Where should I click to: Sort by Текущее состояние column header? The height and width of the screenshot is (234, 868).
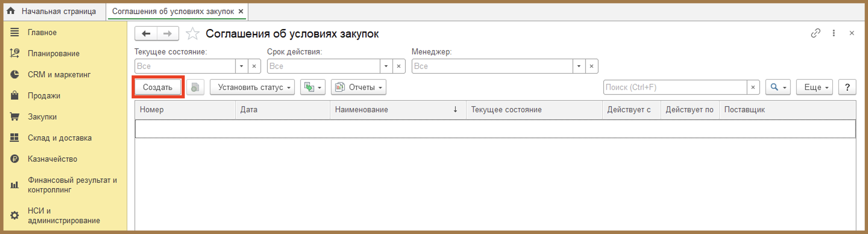pyautogui.click(x=534, y=109)
